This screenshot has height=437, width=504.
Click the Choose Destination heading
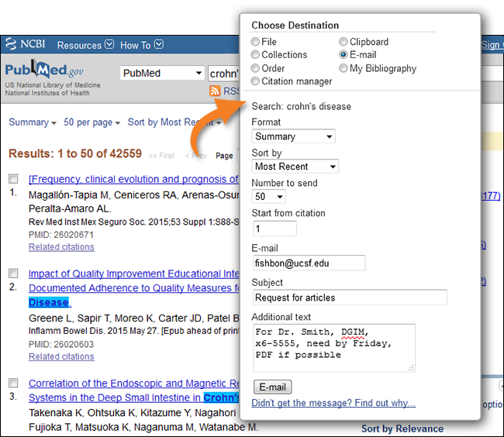pos(295,25)
